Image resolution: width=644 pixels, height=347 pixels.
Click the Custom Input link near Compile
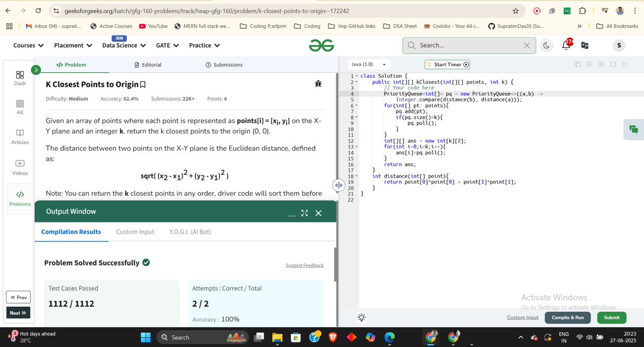[x=523, y=318]
